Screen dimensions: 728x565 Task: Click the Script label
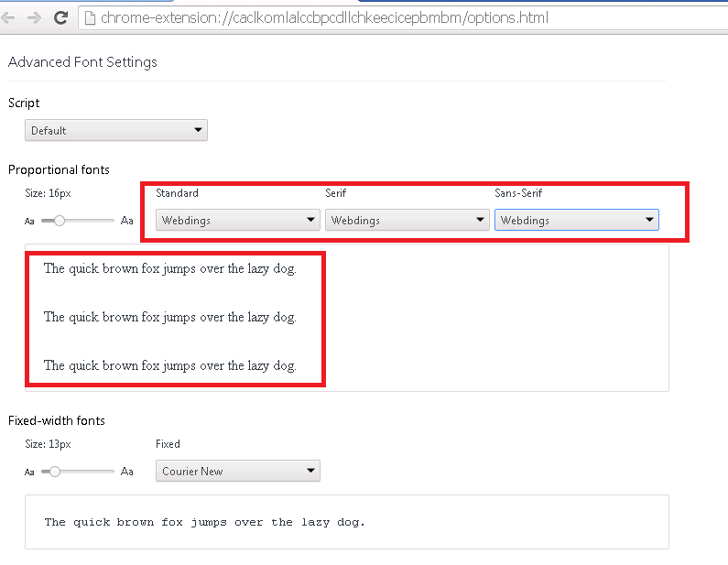(x=24, y=103)
